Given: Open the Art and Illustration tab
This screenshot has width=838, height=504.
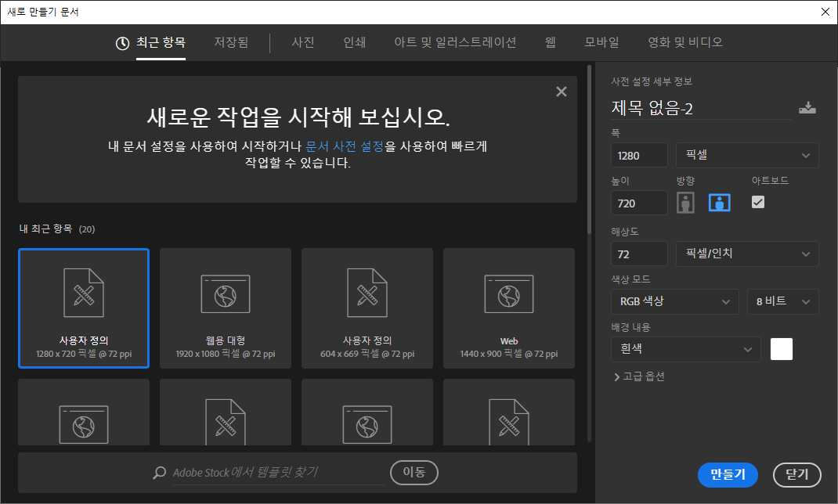Looking at the screenshot, I should tap(455, 42).
